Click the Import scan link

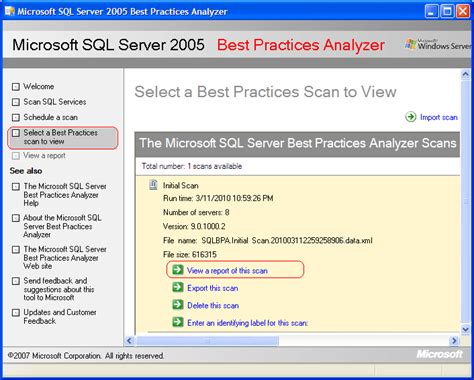pyautogui.click(x=439, y=117)
